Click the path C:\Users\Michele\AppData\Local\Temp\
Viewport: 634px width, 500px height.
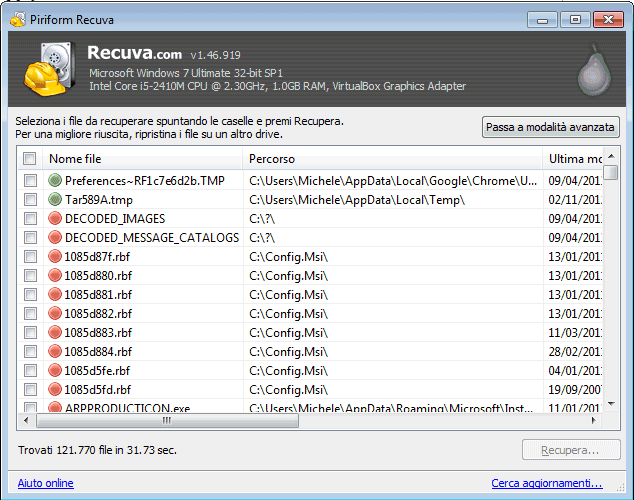coord(357,200)
